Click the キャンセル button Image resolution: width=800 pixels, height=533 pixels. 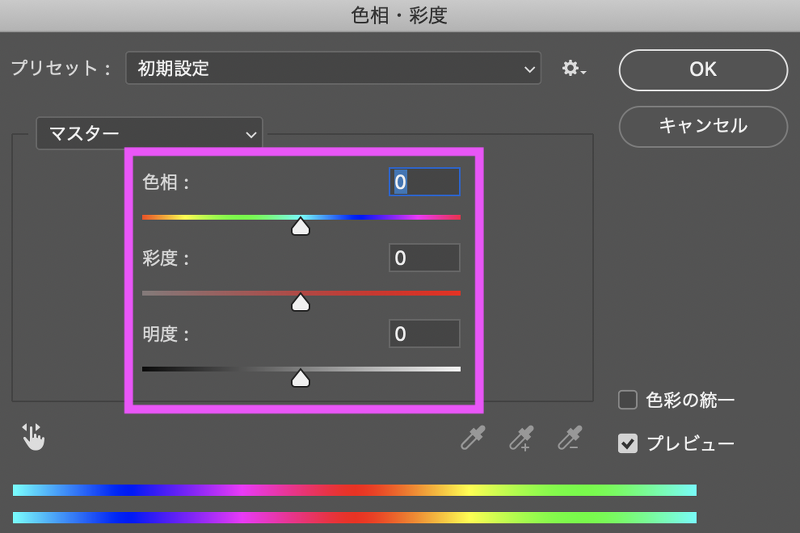pos(702,126)
